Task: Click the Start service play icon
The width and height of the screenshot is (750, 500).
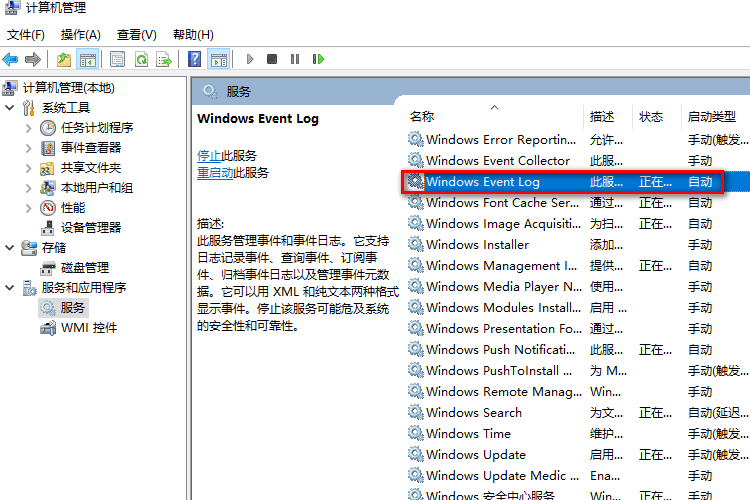Action: coord(250,59)
